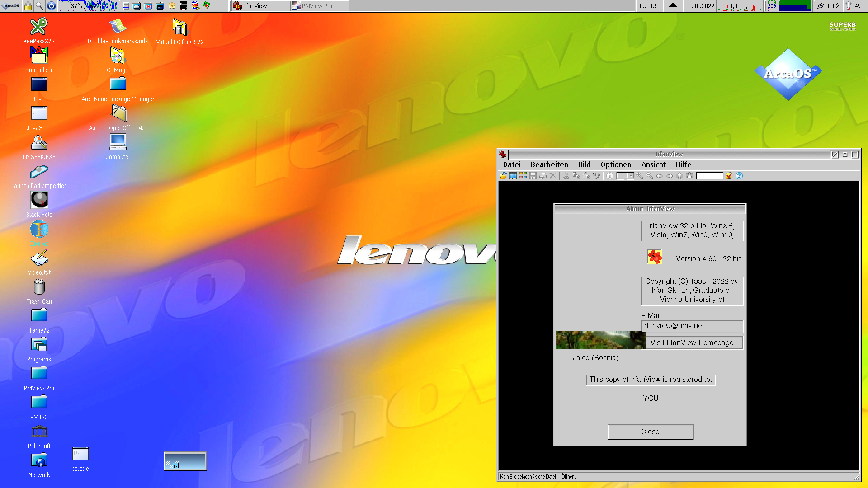Viewport: 868px width, 488px height.
Task: Click the Save floppy disk icon in IrfanView toolbar
Action: pos(533,176)
